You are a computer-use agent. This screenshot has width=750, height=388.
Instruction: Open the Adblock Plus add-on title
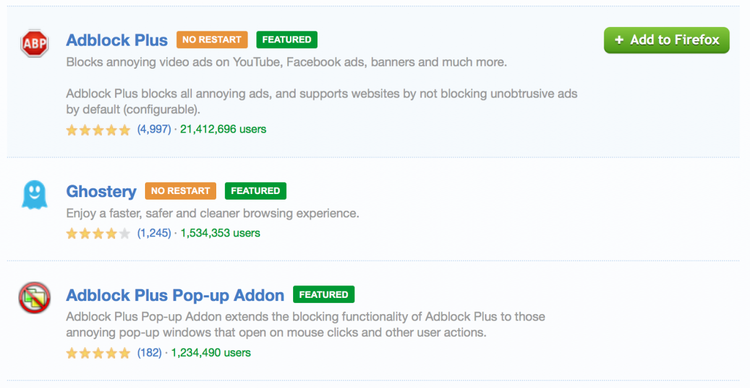117,40
